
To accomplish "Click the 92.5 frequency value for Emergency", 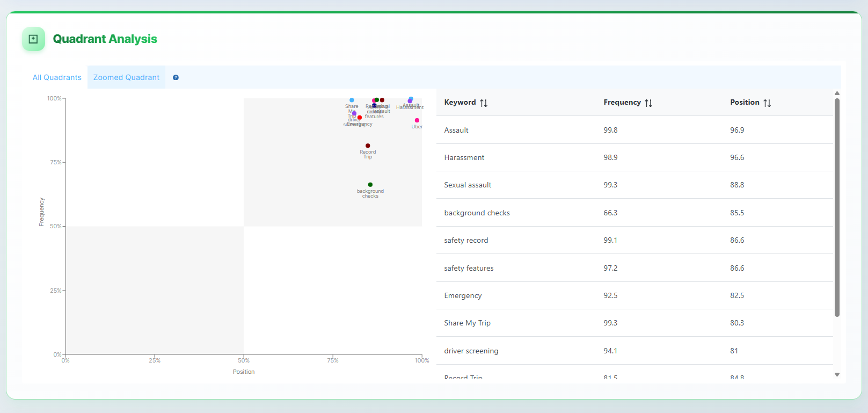I will pos(610,295).
